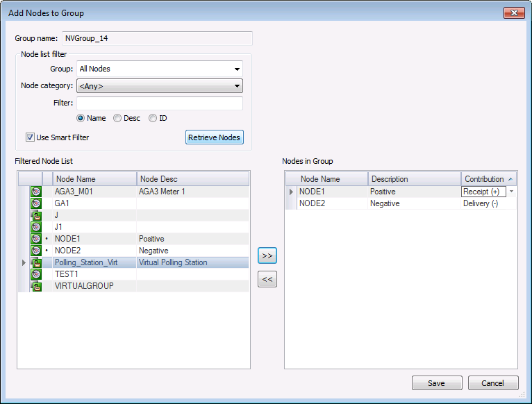
Task: Sort by the Contribution column header
Action: coord(488,179)
